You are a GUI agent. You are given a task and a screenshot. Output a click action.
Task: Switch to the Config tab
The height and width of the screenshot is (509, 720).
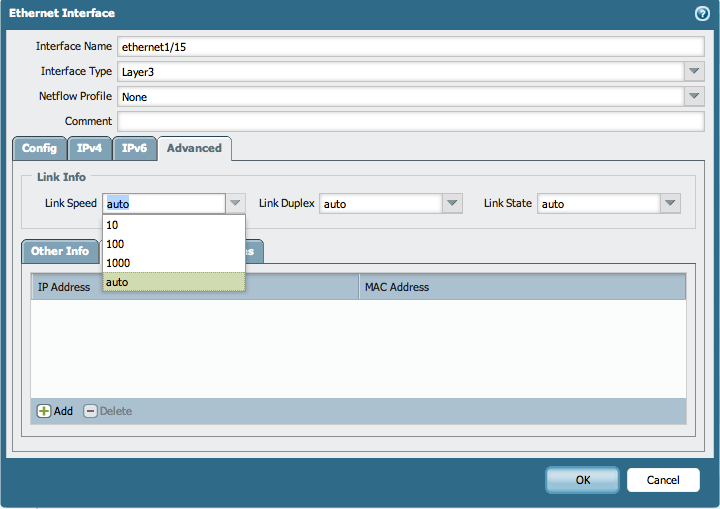40,148
